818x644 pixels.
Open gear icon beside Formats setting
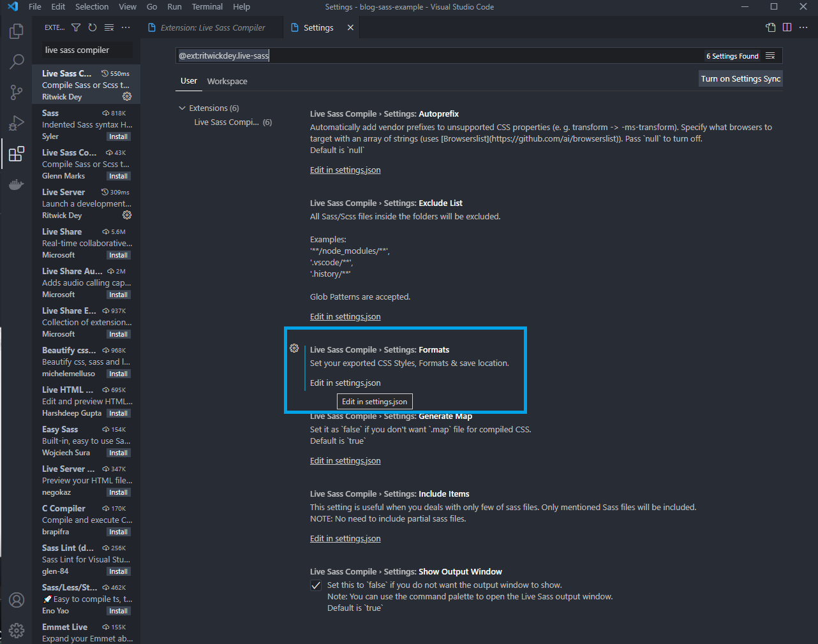click(294, 348)
